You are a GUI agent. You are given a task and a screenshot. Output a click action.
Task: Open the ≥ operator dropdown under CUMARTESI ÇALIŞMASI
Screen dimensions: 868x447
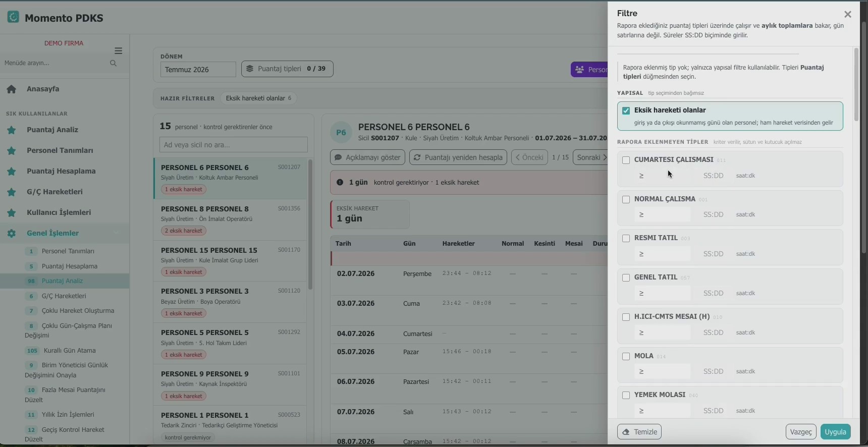662,176
